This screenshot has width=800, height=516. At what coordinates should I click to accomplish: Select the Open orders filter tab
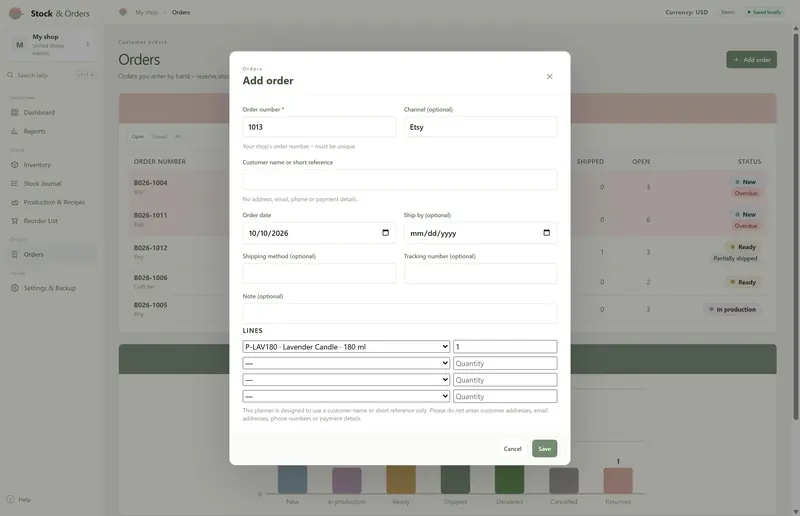tap(138, 137)
